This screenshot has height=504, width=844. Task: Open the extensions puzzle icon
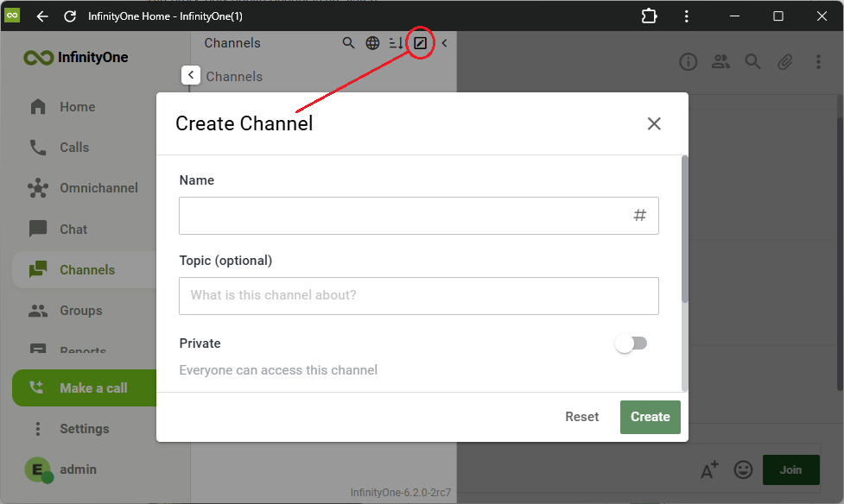pyautogui.click(x=649, y=16)
